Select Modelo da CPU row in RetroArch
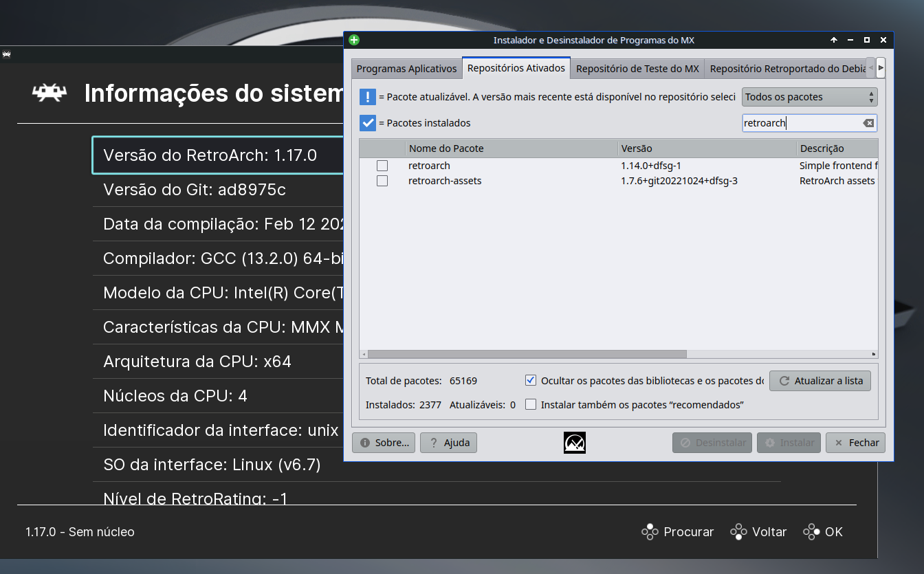924x574 pixels. point(218,293)
